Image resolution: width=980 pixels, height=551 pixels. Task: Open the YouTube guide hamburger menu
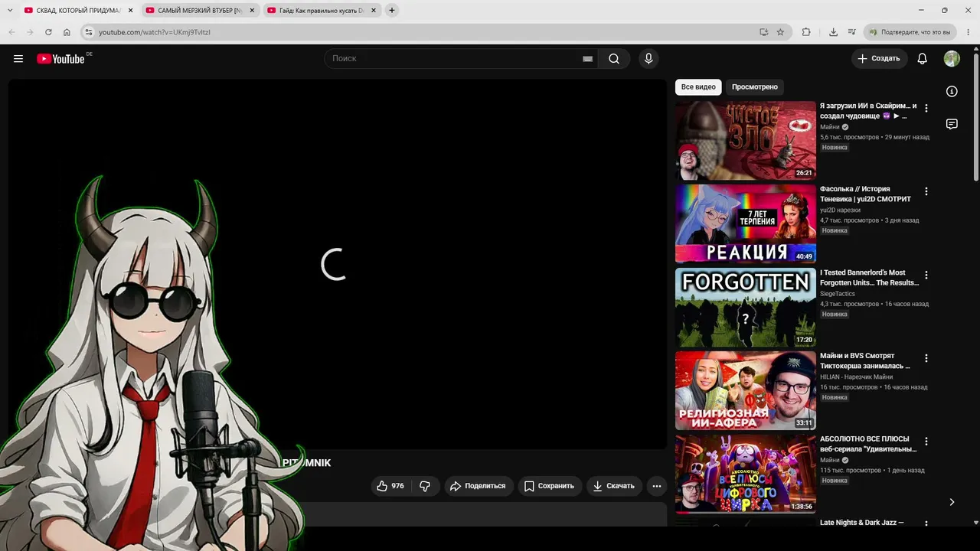coord(18,59)
